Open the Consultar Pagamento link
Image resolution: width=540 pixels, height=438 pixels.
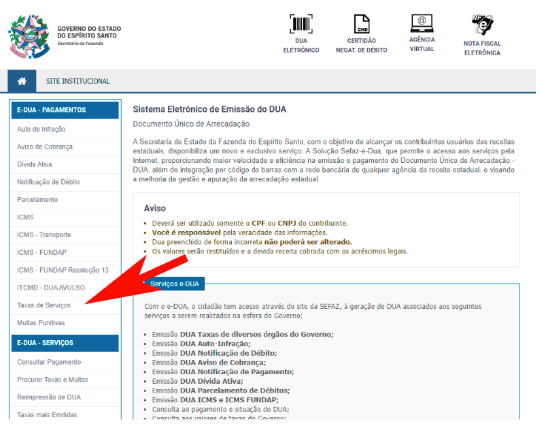pyautogui.click(x=49, y=362)
